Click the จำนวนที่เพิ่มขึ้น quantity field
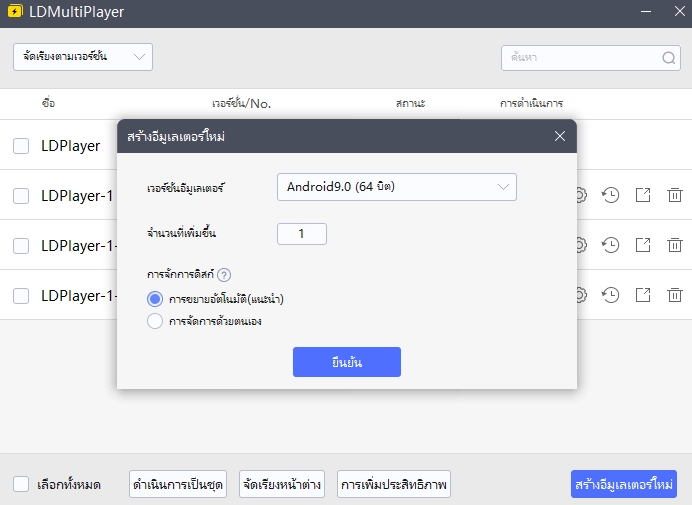This screenshot has height=505, width=692. pyautogui.click(x=302, y=233)
